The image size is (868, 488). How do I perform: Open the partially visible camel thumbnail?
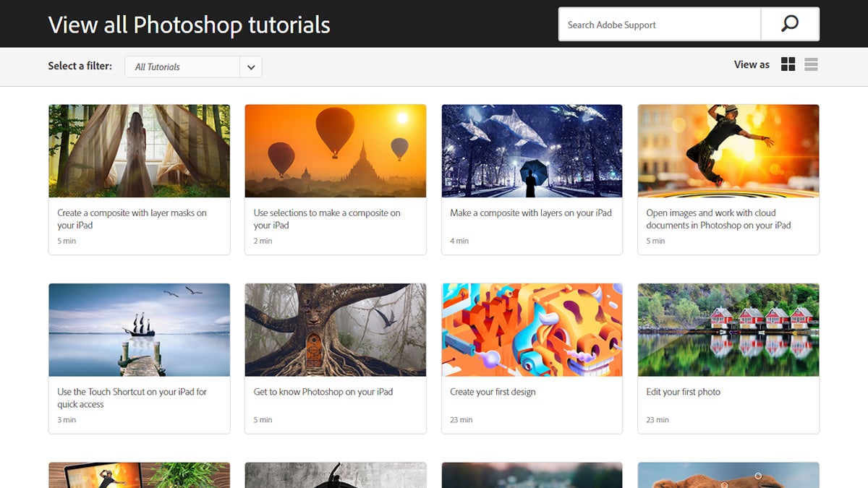tap(728, 475)
